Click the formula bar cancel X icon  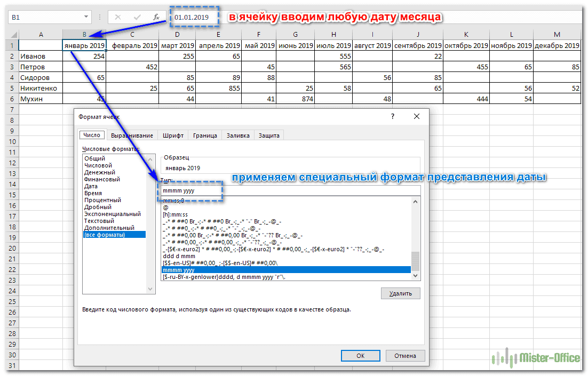click(118, 18)
